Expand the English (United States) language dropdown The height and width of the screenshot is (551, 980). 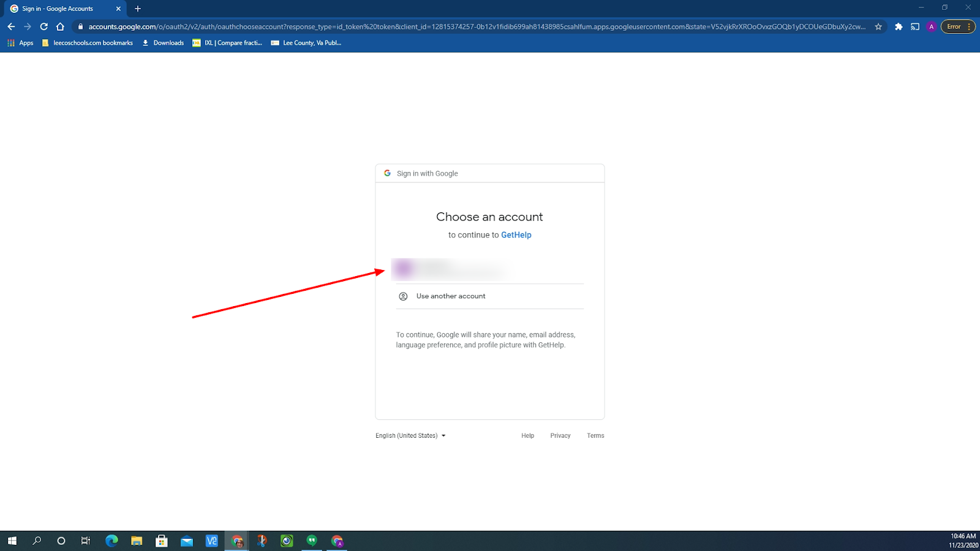(410, 436)
